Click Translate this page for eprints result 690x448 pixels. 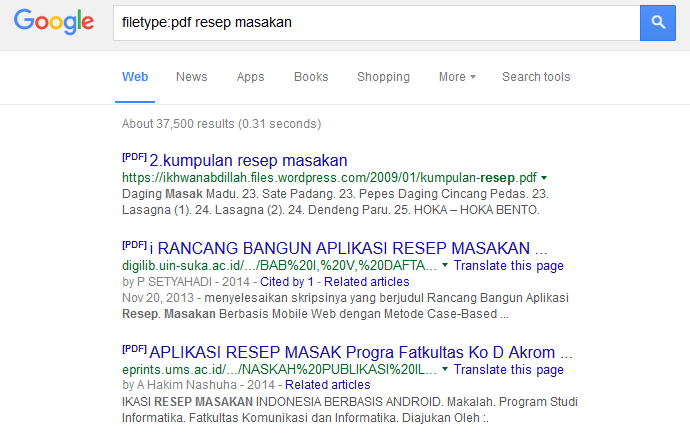point(509,370)
